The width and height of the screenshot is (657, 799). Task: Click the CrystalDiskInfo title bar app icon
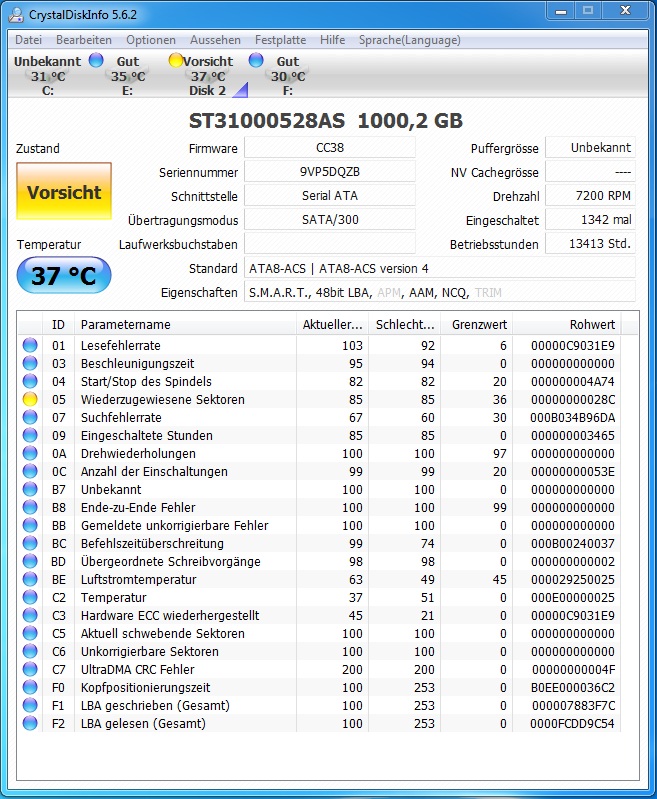16,14
